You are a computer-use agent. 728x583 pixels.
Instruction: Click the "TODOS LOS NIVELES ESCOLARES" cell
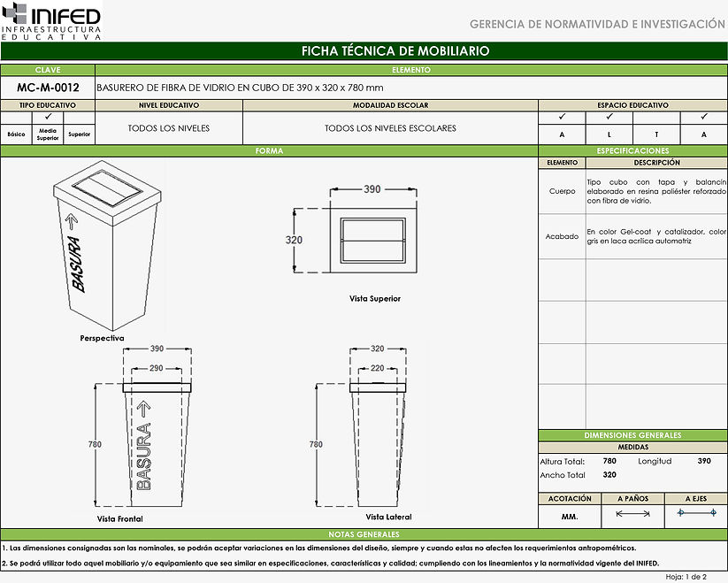(390, 128)
